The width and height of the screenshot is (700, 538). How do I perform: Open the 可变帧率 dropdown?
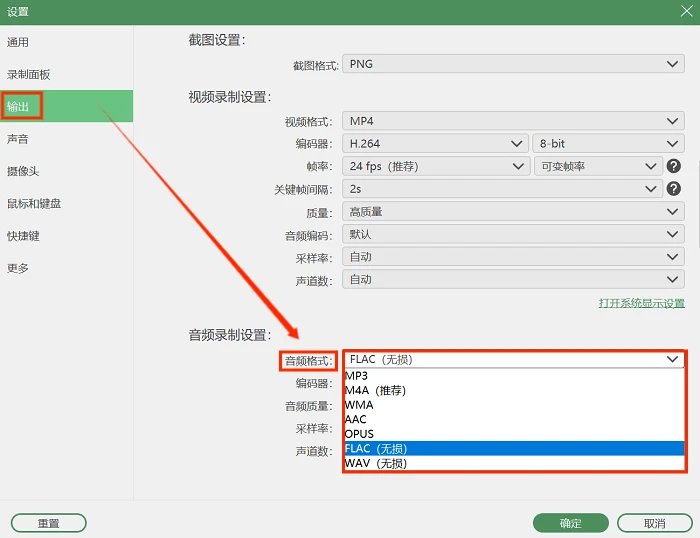pyautogui.click(x=598, y=167)
